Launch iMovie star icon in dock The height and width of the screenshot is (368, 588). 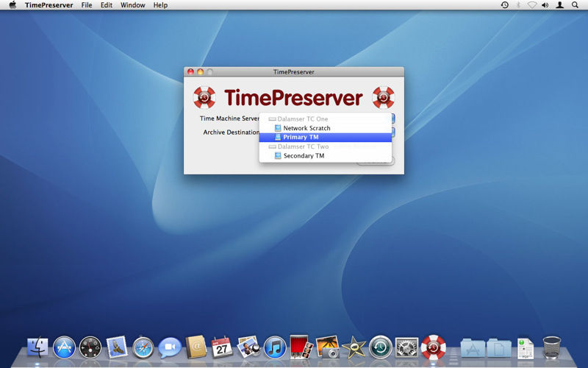354,347
